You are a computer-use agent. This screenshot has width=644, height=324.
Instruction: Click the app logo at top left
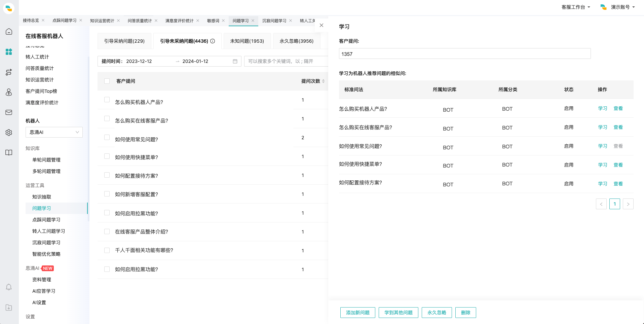(9, 8)
